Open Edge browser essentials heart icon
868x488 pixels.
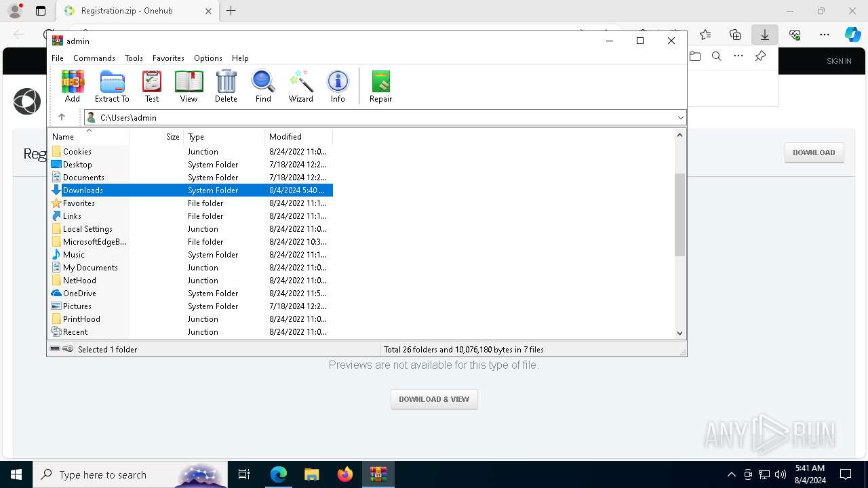(x=795, y=35)
